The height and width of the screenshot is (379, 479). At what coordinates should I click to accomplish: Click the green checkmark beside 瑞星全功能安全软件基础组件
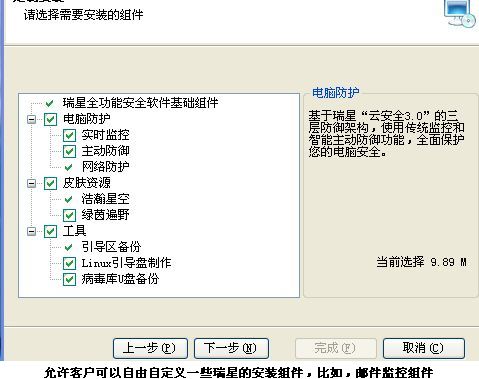[x=50, y=103]
